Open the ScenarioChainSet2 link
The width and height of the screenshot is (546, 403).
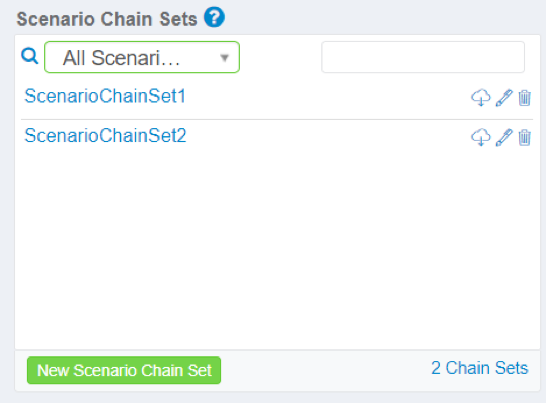[105, 135]
